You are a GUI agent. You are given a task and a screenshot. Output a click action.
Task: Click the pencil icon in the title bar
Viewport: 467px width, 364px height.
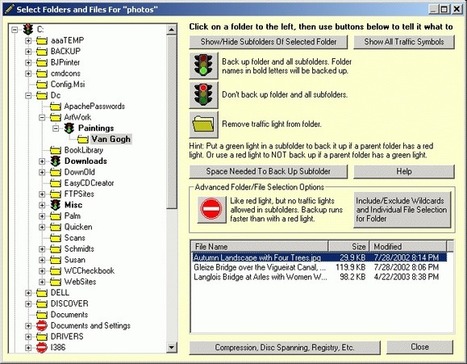point(9,9)
